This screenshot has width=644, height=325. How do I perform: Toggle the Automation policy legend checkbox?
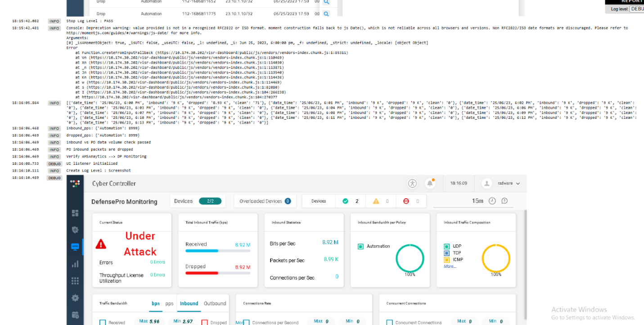(360, 246)
